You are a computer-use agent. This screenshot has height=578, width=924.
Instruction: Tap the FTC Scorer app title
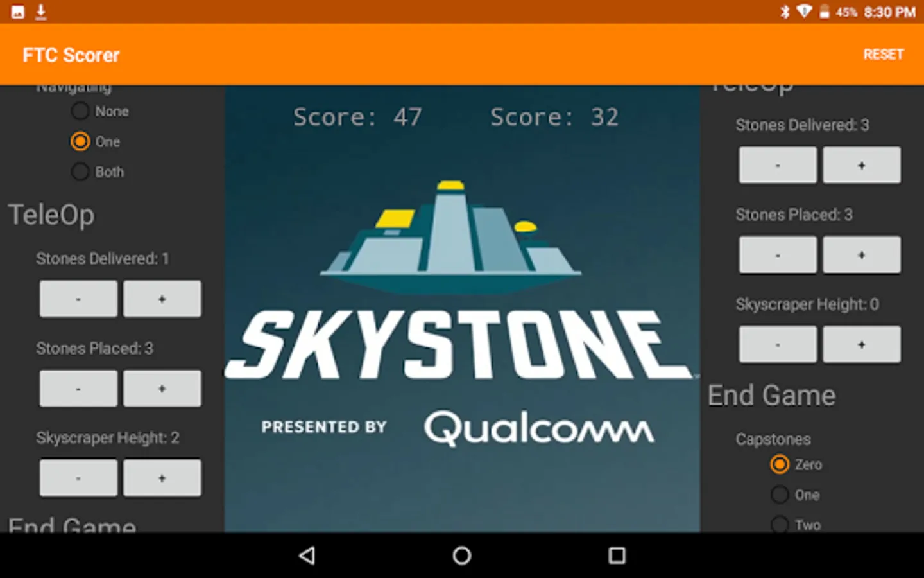(71, 55)
